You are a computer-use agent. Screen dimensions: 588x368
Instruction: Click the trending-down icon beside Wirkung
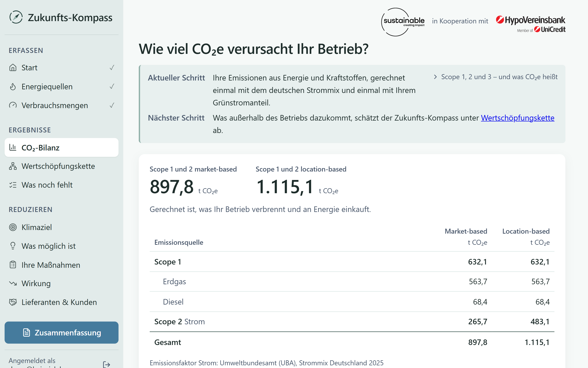[x=13, y=283]
